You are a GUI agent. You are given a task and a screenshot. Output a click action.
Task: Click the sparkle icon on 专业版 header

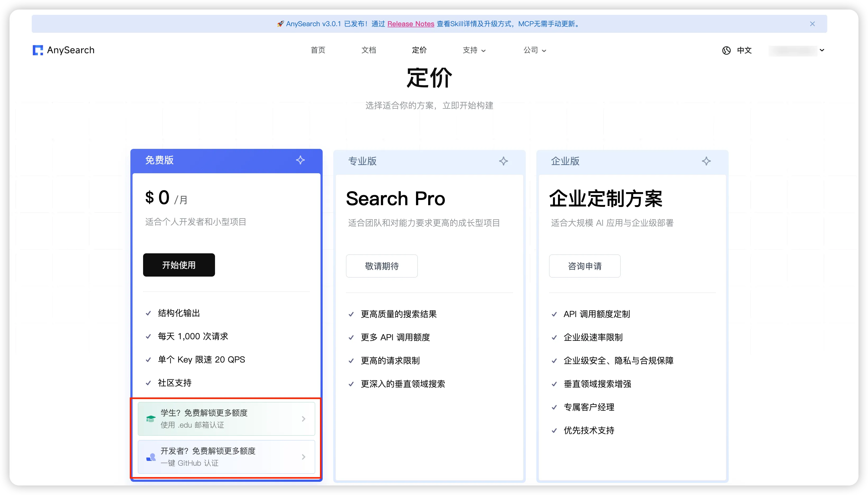tap(504, 161)
